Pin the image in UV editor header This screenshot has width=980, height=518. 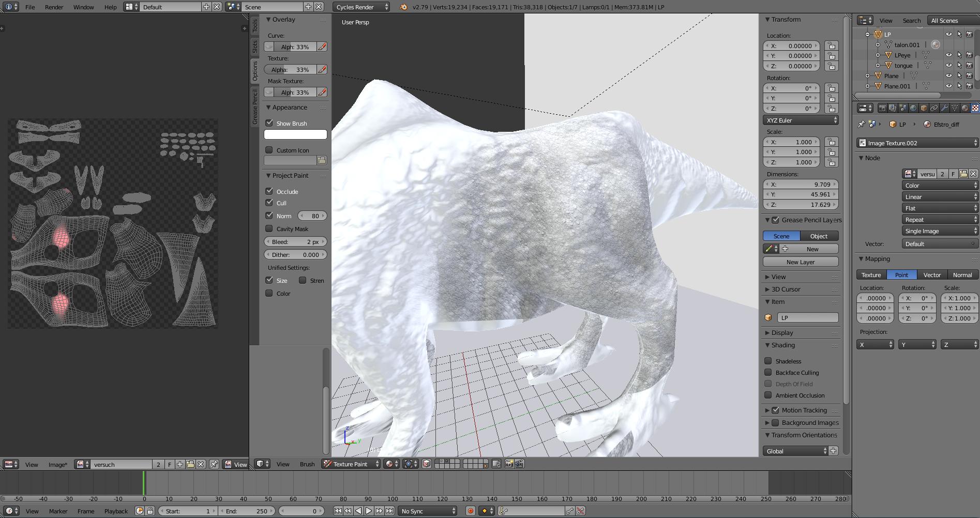click(x=214, y=464)
